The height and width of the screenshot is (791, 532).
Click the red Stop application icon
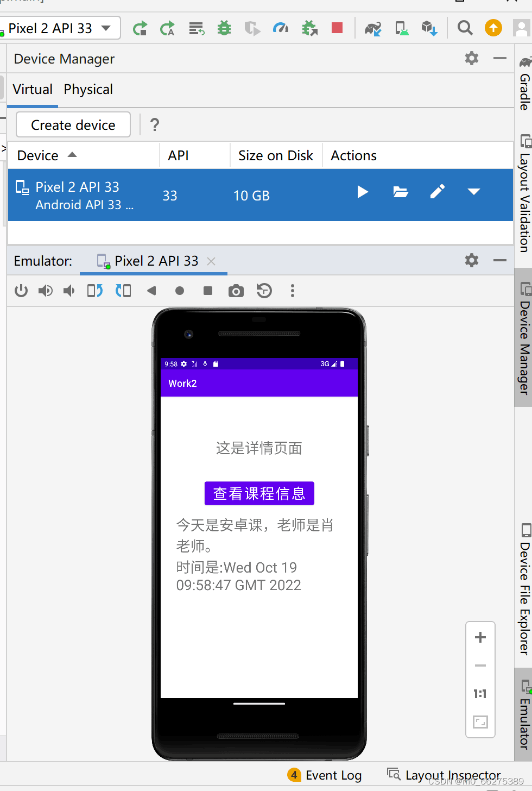(x=337, y=28)
